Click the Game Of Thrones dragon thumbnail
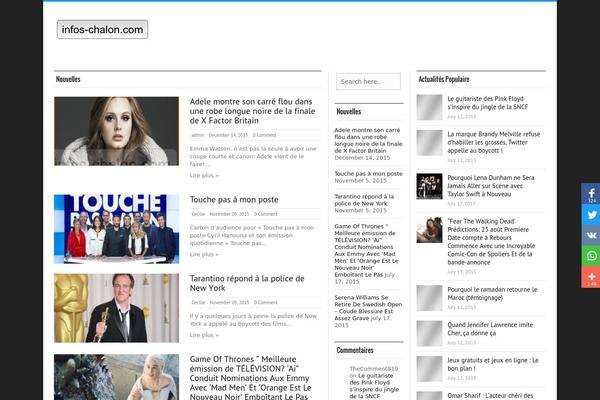 [116, 377]
